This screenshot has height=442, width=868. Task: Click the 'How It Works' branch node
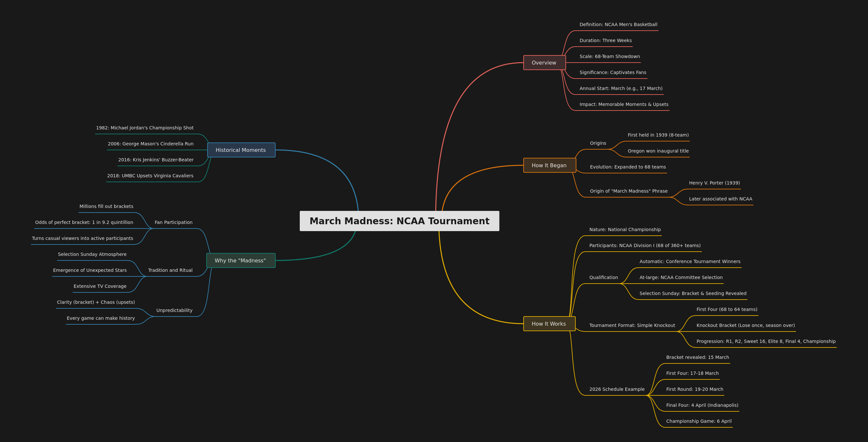click(549, 323)
